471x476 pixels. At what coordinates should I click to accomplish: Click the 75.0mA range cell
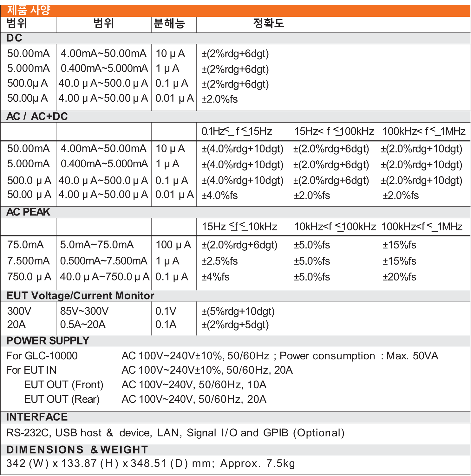tap(25, 245)
